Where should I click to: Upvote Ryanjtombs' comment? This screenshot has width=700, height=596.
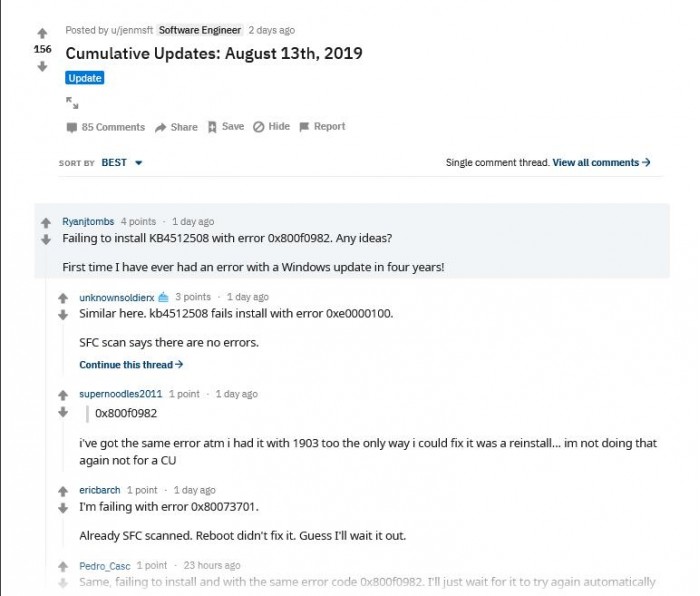click(x=45, y=222)
